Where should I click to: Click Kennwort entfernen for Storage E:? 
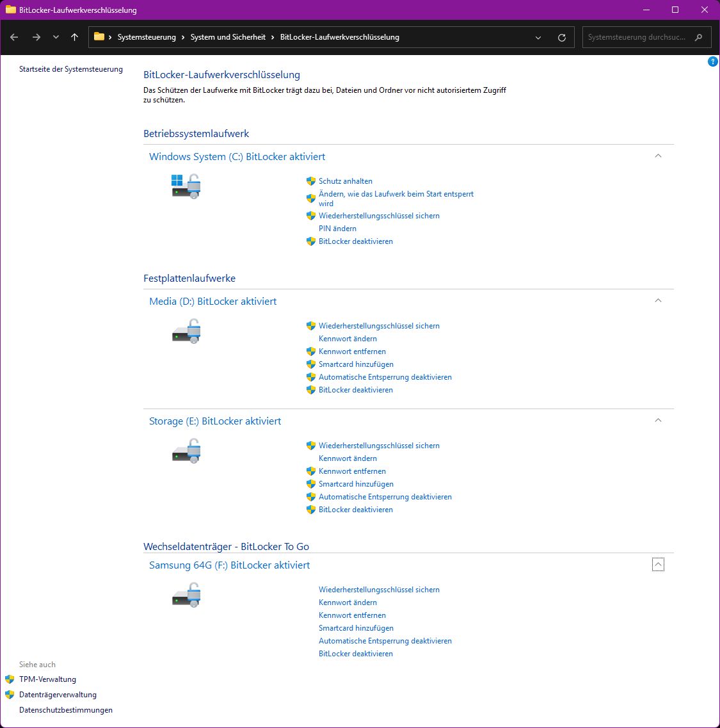[352, 471]
